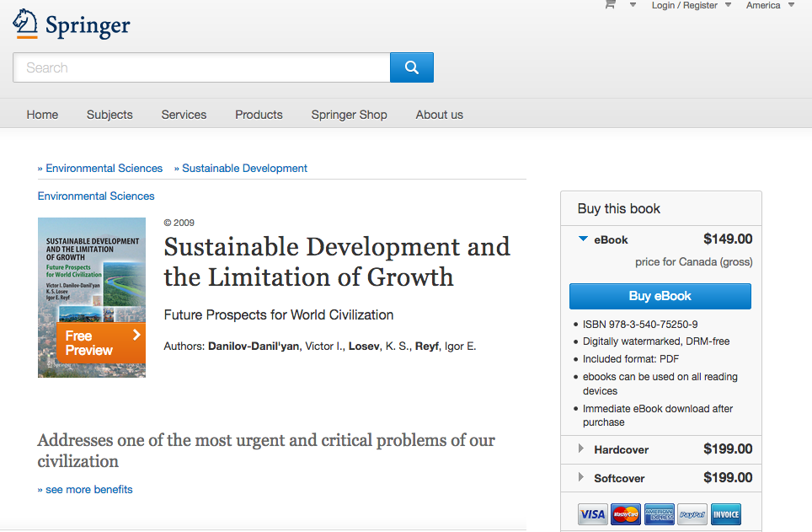Go to the About us page
This screenshot has width=812, height=532.
coord(439,115)
